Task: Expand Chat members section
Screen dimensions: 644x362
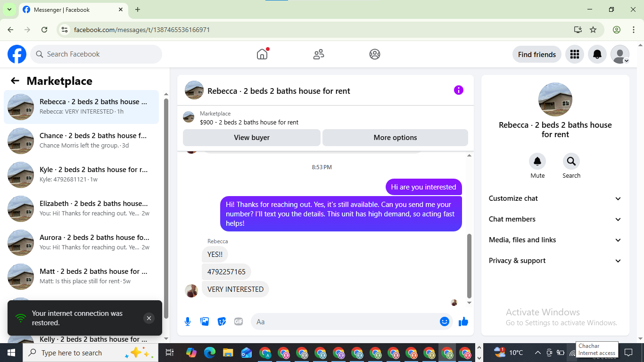Action: point(555,219)
